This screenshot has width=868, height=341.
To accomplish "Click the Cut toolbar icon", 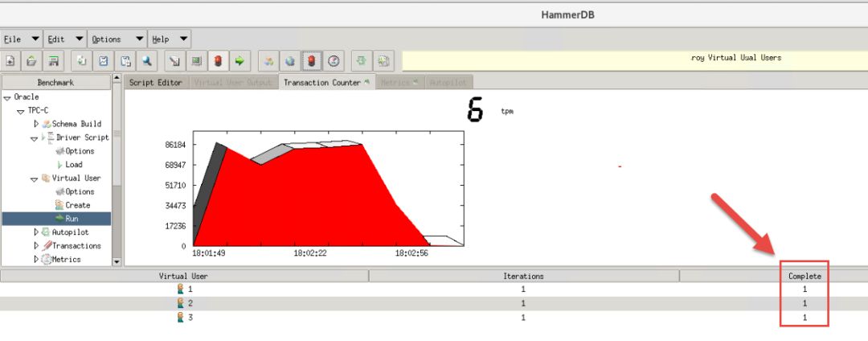I will (x=104, y=61).
